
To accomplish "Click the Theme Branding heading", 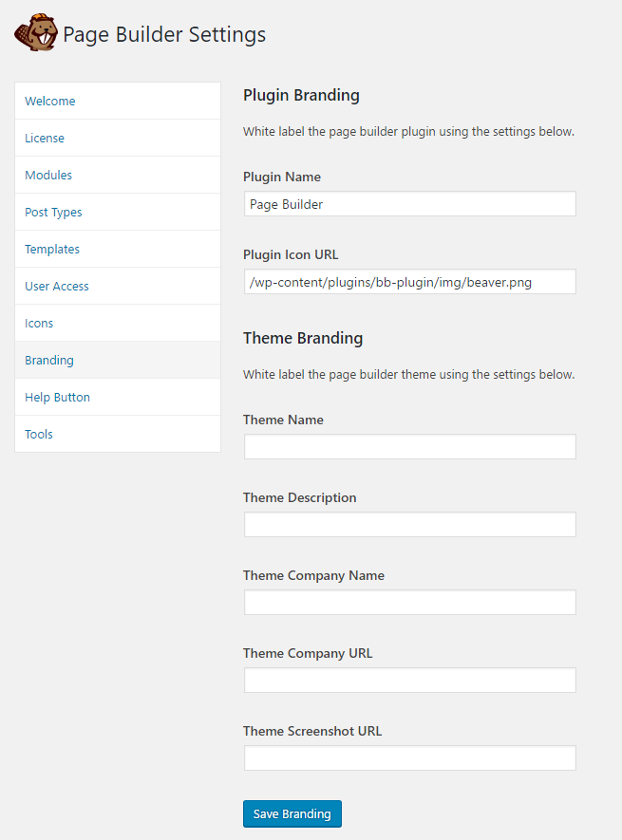I will [x=303, y=338].
